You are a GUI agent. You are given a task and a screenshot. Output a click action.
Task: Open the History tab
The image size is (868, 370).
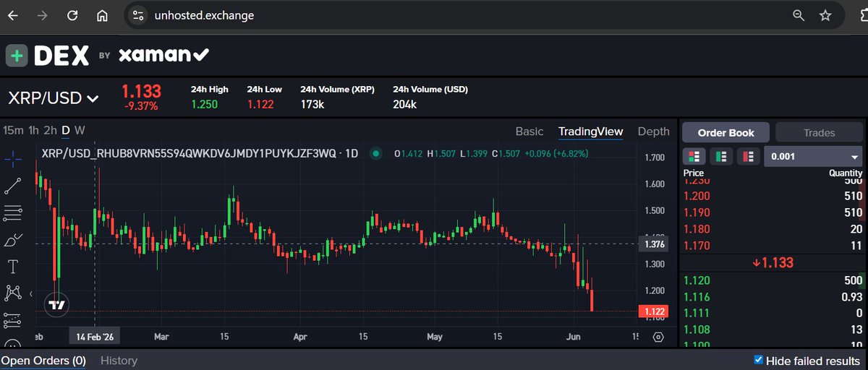click(119, 360)
